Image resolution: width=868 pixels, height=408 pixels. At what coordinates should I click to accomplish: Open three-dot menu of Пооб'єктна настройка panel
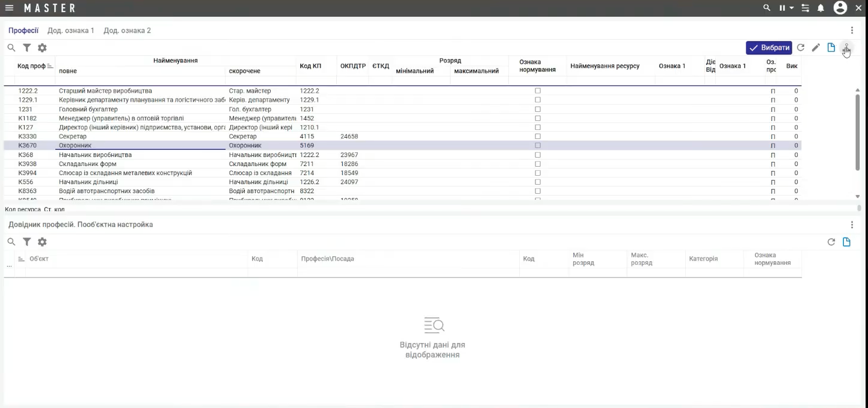[852, 224]
